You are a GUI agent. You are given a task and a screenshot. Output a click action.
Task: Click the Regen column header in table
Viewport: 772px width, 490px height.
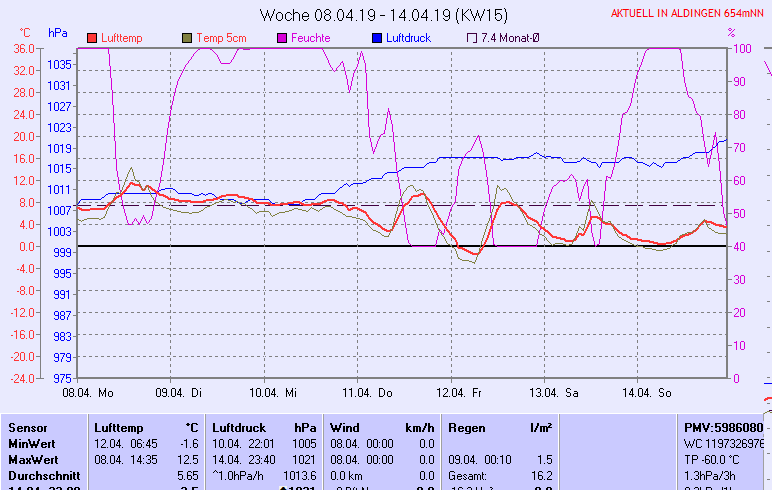coord(467,427)
